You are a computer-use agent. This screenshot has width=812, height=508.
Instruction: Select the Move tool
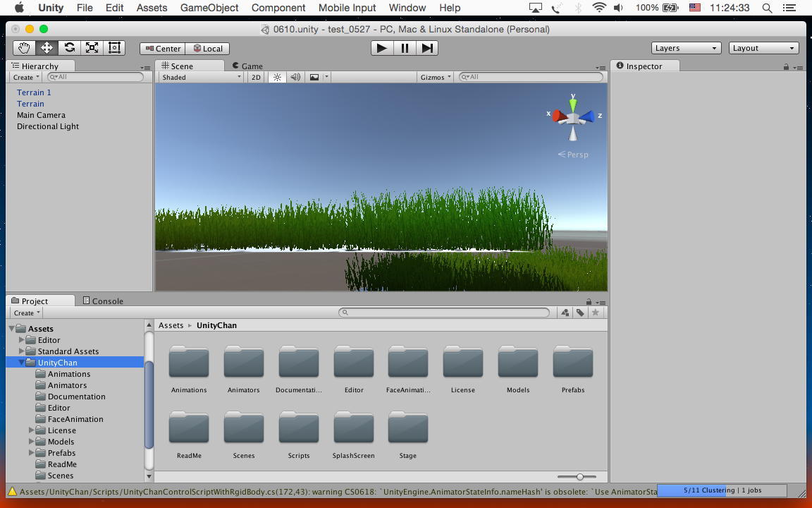pos(47,48)
